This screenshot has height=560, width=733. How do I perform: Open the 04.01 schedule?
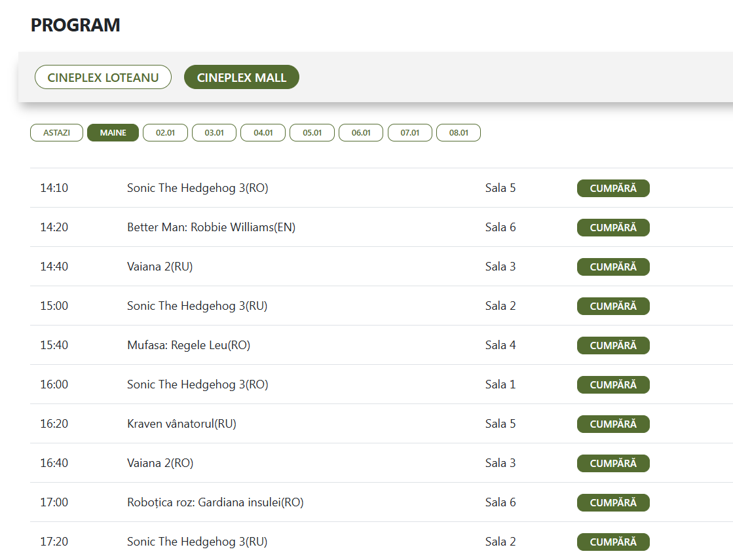tap(263, 133)
